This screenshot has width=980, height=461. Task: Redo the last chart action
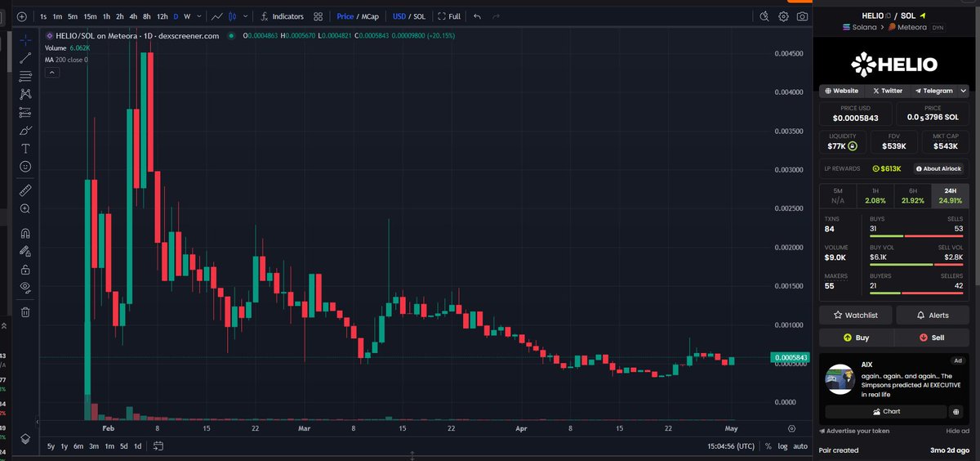click(497, 16)
